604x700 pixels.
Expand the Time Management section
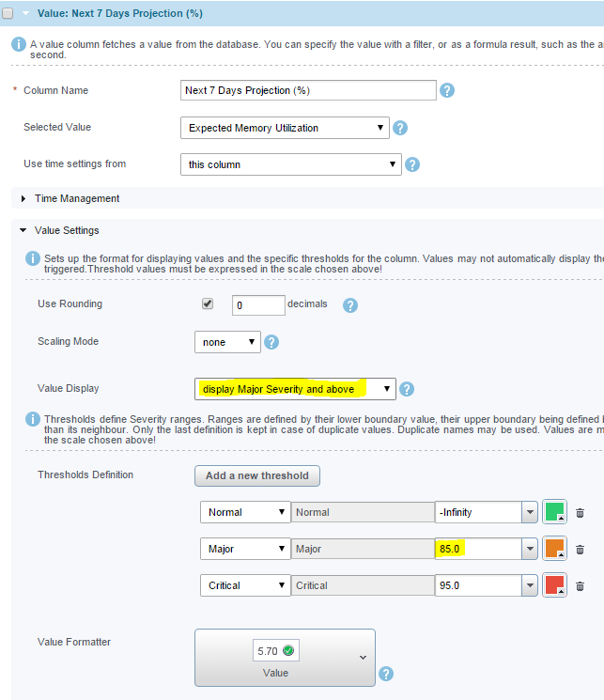click(76, 198)
